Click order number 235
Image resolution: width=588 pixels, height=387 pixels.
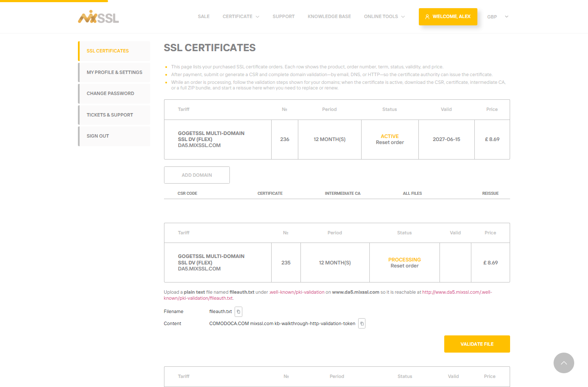286,263
